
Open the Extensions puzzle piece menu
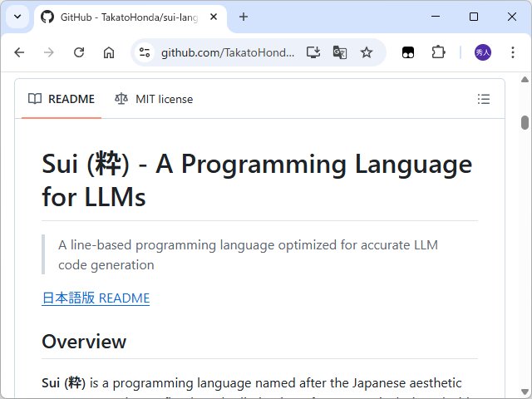438,52
